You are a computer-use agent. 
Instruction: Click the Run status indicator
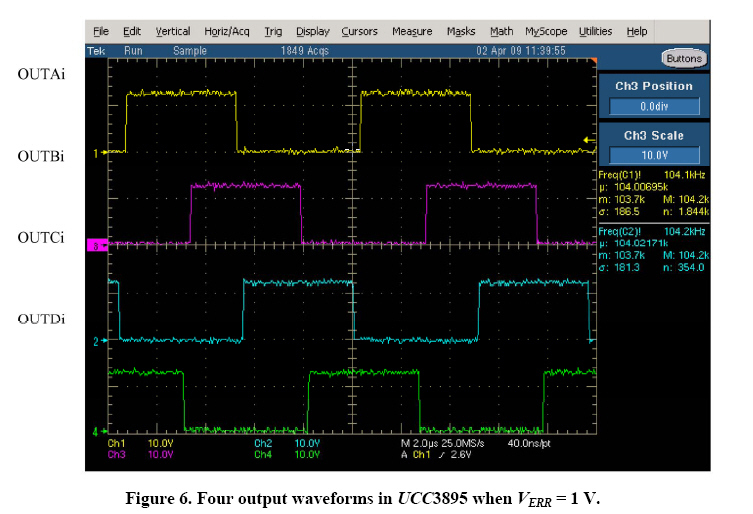click(x=133, y=51)
